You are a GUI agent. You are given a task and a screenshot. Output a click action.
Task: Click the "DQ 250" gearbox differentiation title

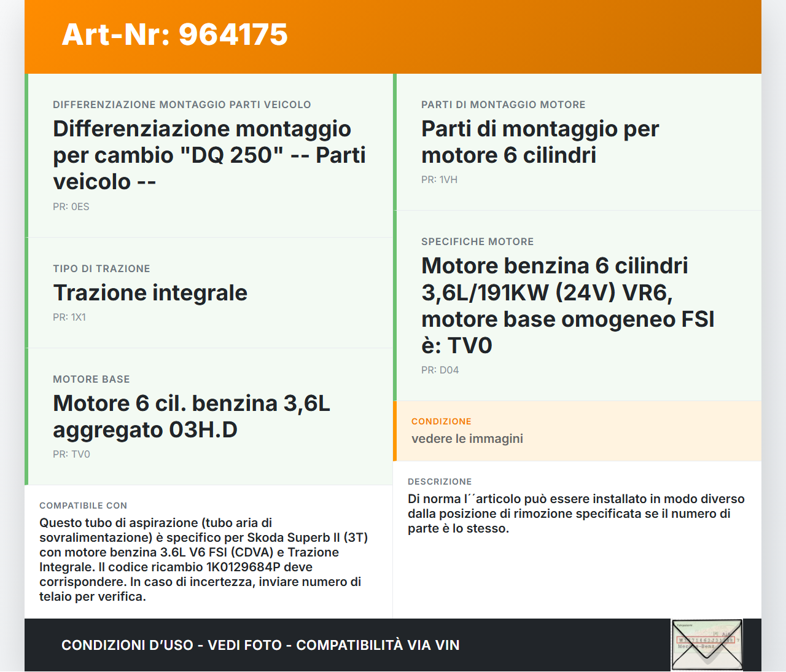pos(209,155)
